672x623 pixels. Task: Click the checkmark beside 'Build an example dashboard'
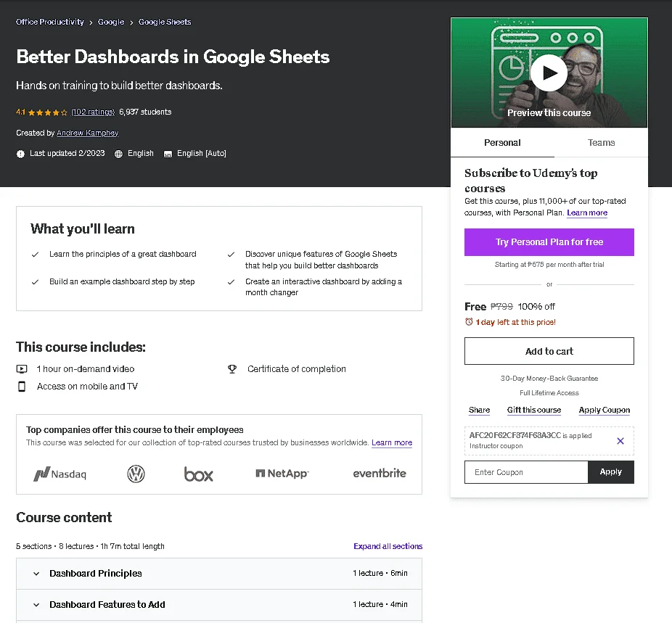(x=35, y=281)
